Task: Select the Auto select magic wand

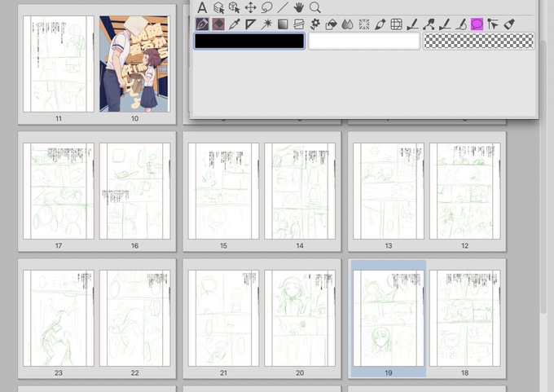Action: coord(266,24)
